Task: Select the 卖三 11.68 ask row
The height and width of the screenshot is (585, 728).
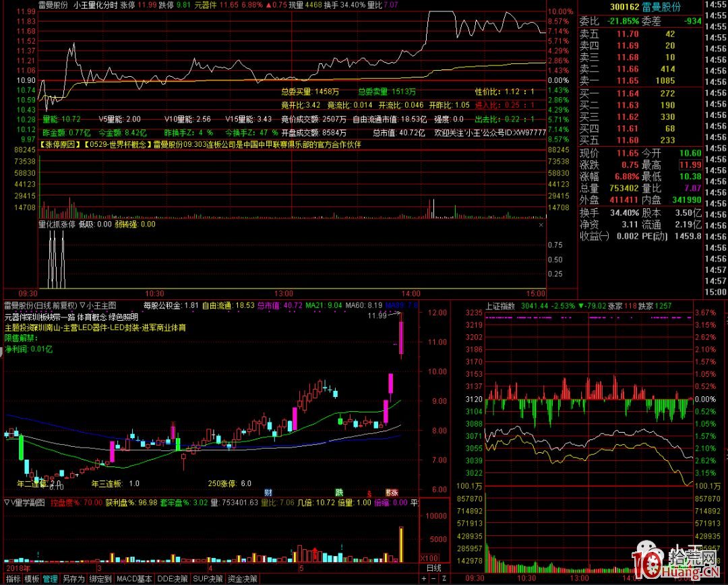Action: [640, 57]
